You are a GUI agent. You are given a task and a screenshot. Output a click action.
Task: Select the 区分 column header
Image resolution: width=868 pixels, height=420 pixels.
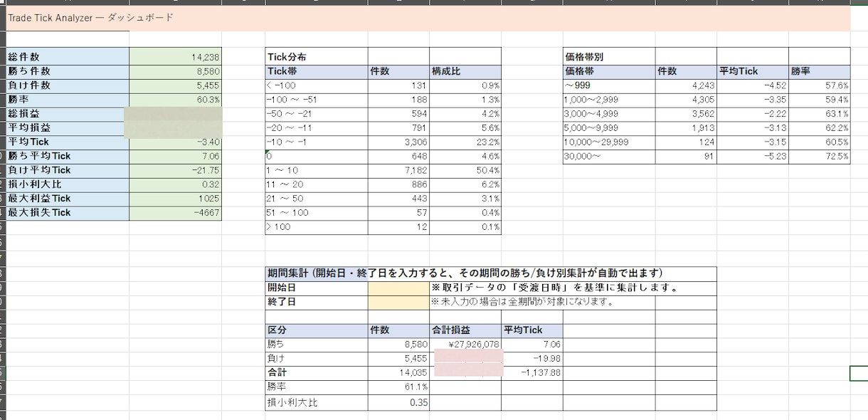click(x=316, y=330)
